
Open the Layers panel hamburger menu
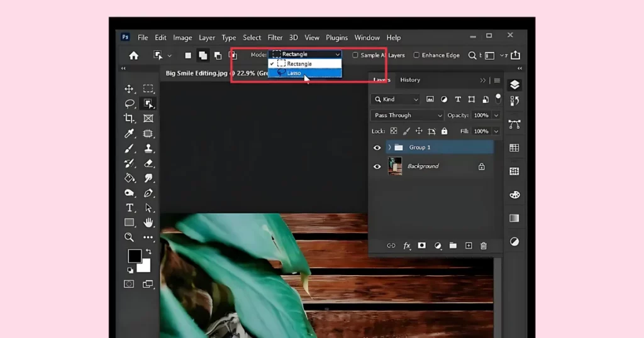tap(497, 80)
